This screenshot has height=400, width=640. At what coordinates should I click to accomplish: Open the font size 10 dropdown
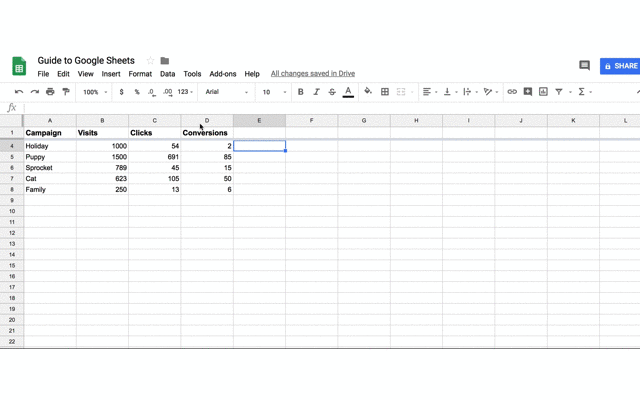point(274,92)
